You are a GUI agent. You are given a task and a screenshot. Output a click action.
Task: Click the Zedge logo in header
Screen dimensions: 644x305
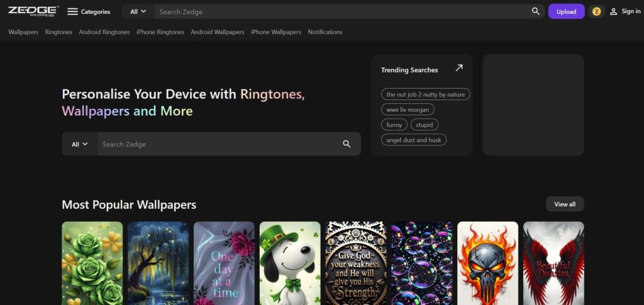[33, 11]
